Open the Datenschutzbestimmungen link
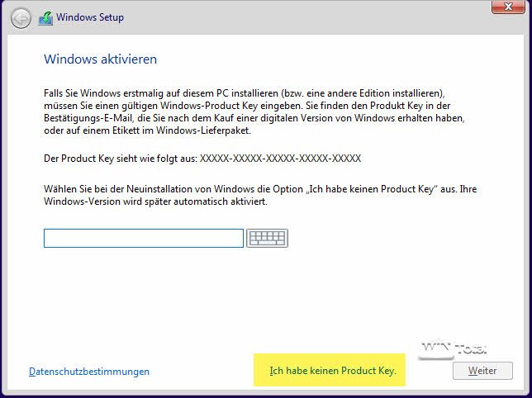532x398 pixels. click(89, 372)
